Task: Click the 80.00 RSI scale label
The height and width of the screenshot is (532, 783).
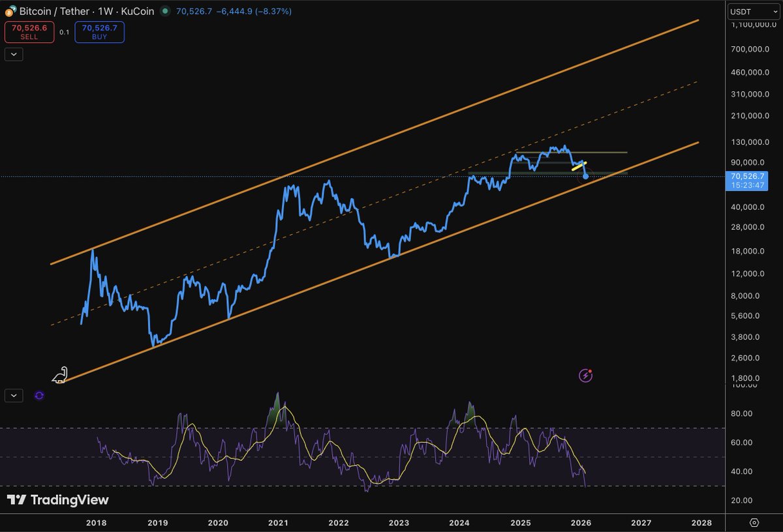Action: click(x=743, y=414)
